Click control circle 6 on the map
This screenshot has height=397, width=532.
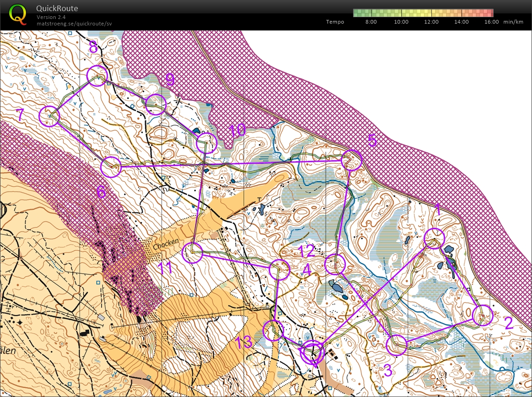coord(111,167)
